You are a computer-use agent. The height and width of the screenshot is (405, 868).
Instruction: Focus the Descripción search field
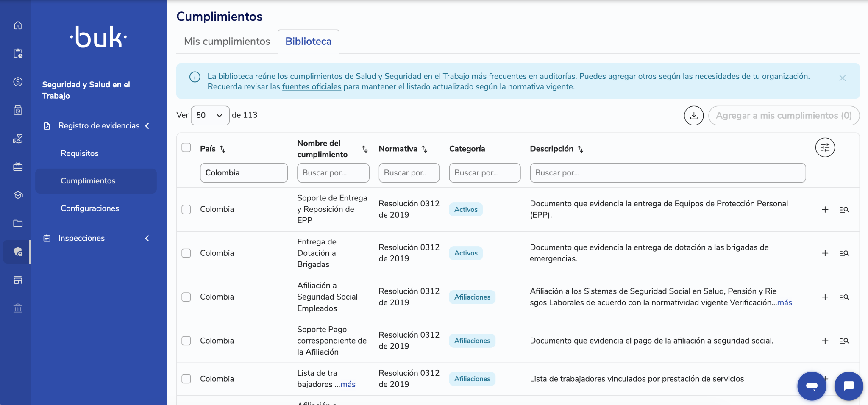(668, 173)
